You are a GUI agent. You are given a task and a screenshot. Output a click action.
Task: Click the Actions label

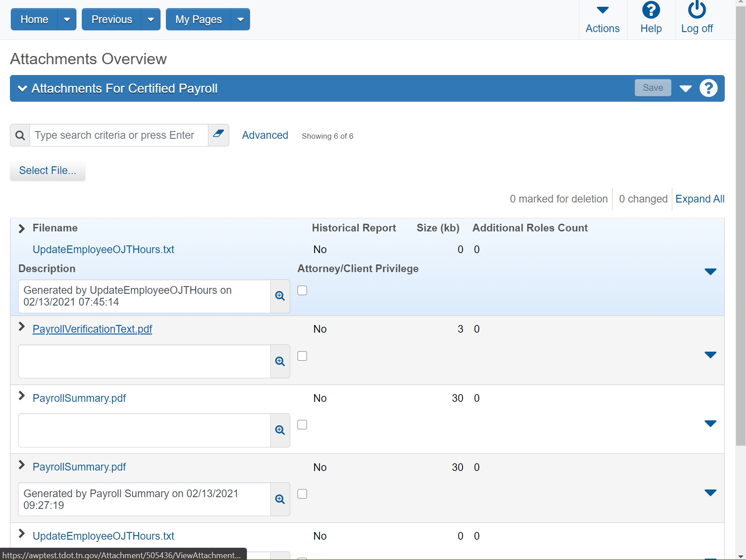603,28
